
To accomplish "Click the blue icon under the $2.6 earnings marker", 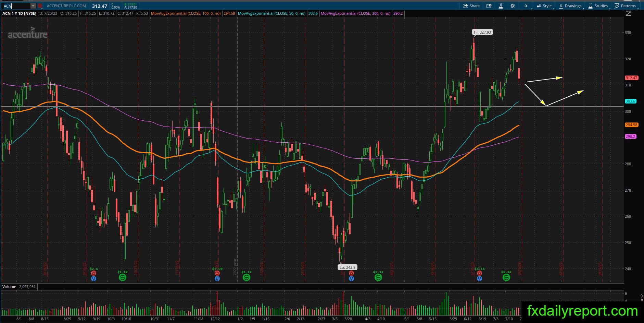I will (93, 279).
